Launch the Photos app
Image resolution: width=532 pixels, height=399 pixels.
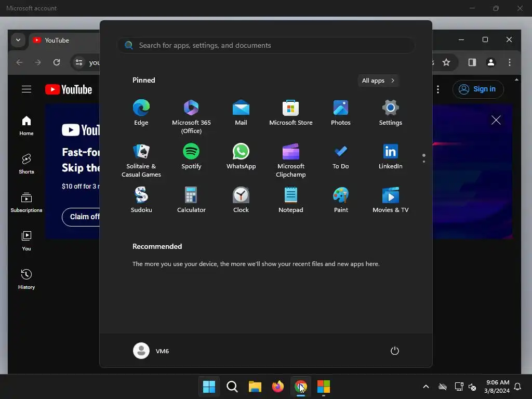tap(341, 113)
